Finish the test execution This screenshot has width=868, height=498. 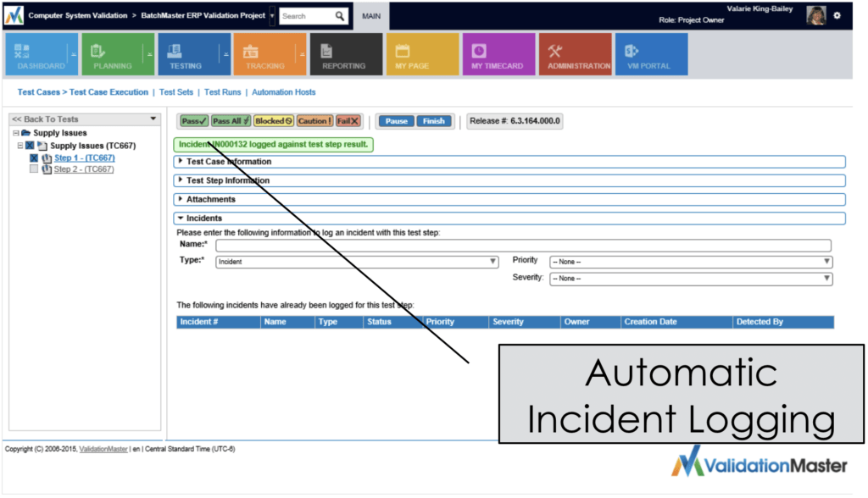click(434, 120)
